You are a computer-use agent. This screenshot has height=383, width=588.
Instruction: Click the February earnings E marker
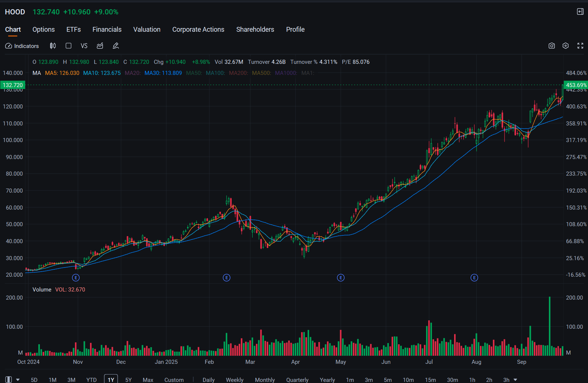pos(226,277)
